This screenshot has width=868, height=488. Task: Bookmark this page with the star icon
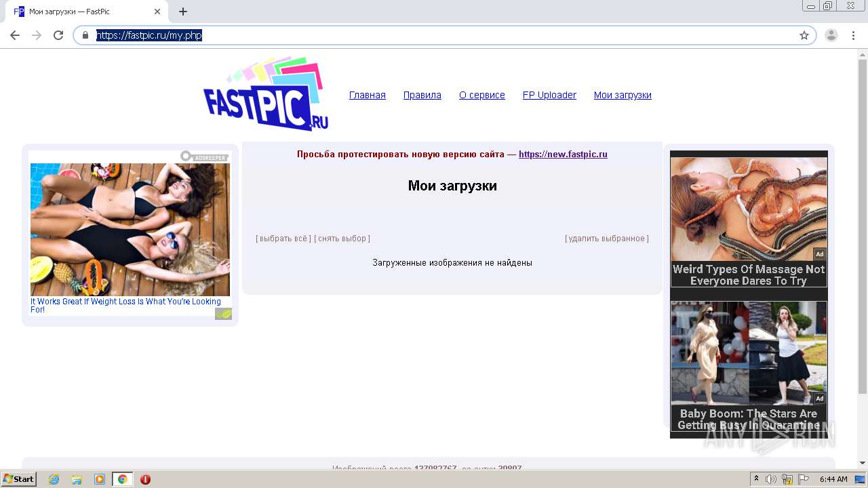(804, 35)
